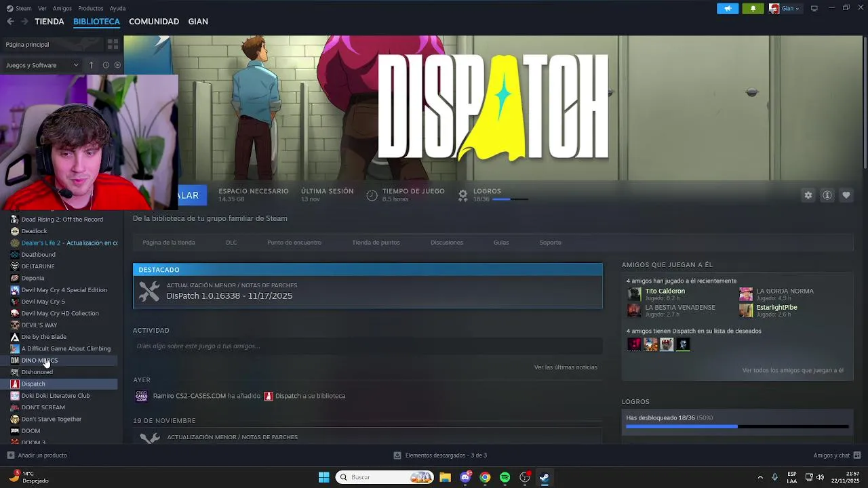Screen dimensions: 868x488
Task: Select Die by the Blade in library
Action: pyautogui.click(x=44, y=337)
